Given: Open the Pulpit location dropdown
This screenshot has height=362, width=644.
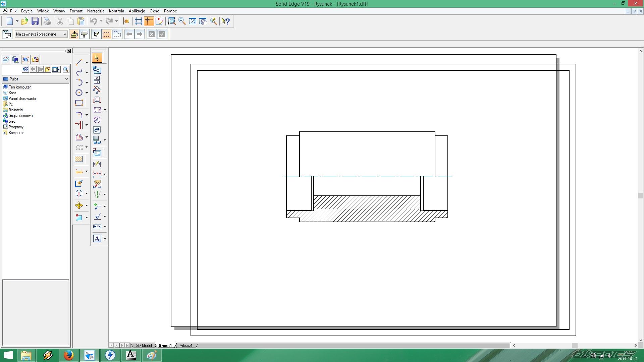Looking at the screenshot, I should [36, 79].
